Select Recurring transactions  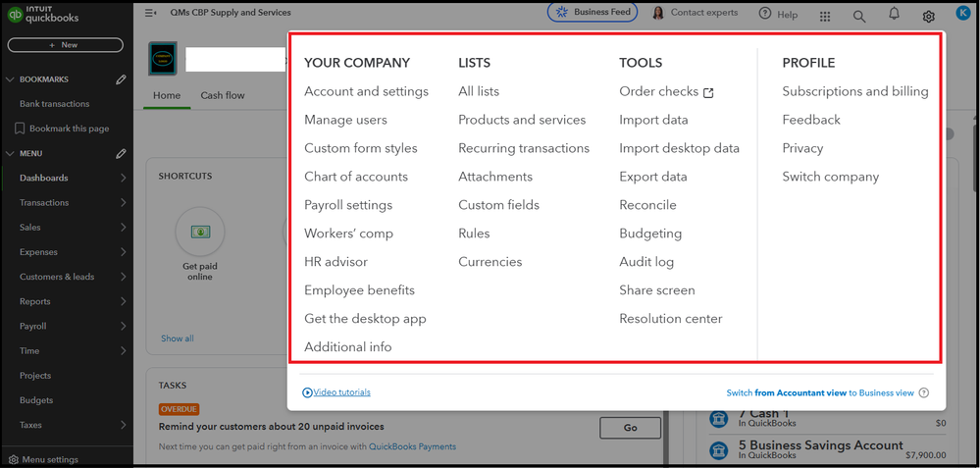524,148
